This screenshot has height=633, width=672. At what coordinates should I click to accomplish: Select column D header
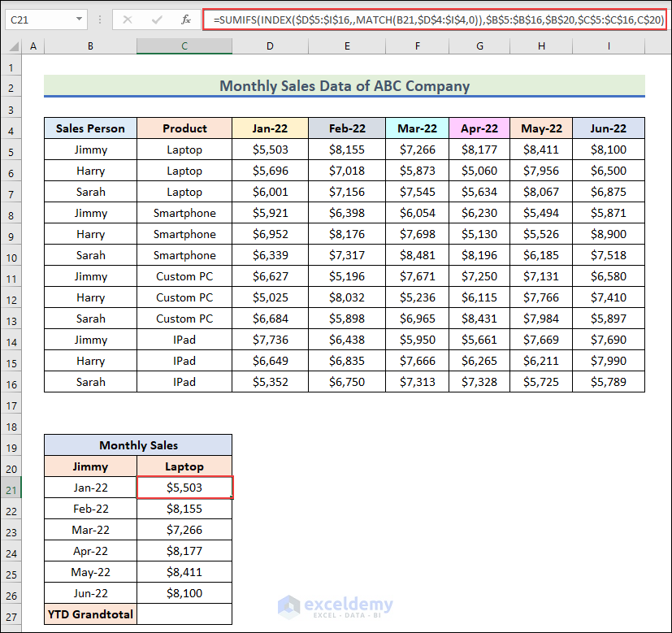pyautogui.click(x=270, y=46)
